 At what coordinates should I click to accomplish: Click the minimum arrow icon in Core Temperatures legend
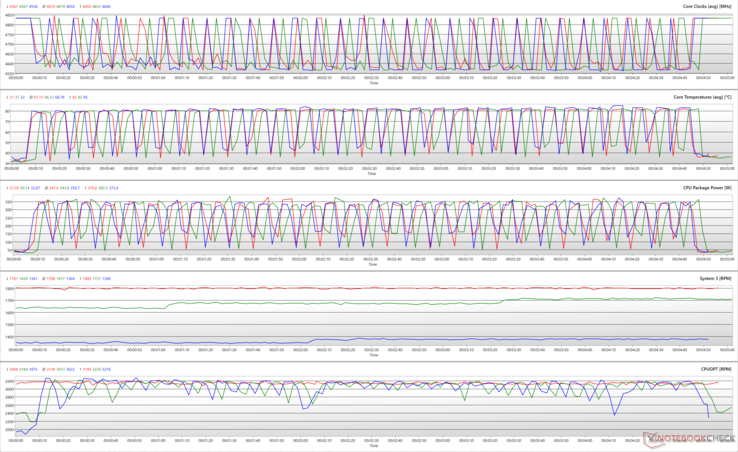tap(8, 97)
